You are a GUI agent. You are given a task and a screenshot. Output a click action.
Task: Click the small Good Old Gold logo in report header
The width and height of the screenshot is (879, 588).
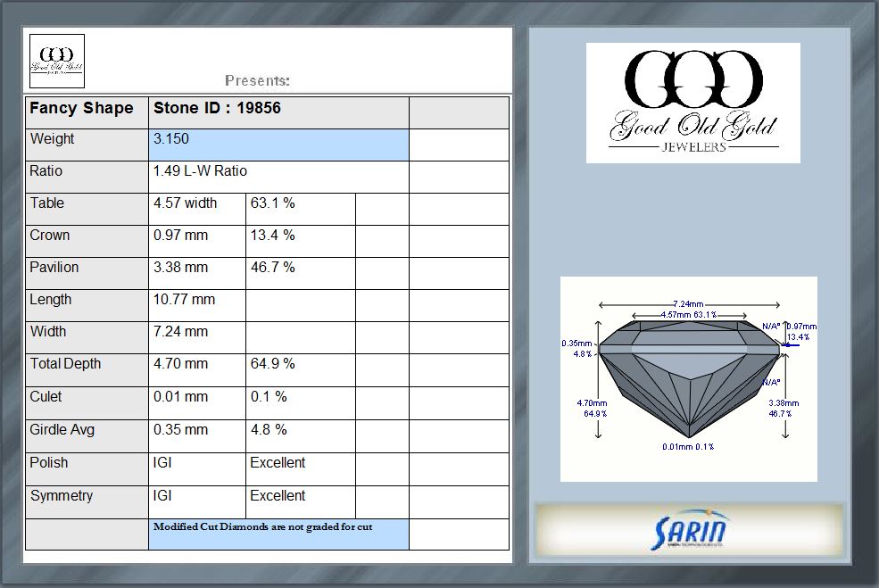tap(56, 61)
